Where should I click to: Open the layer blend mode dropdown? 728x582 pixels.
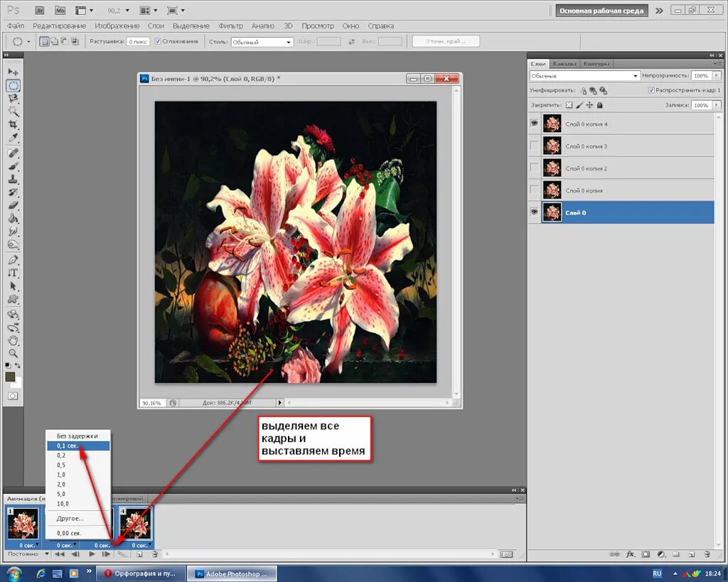coord(584,75)
